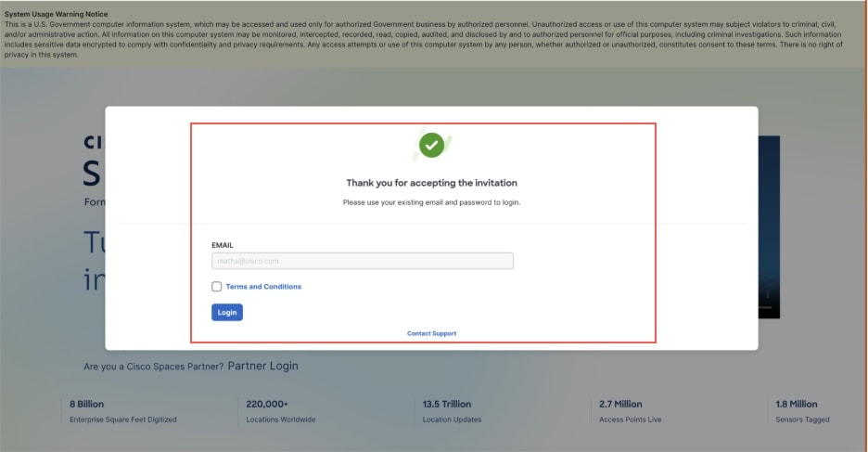The image size is (868, 452).
Task: Click the 220,000+ Locations Worldwide stat
Action: [x=267, y=405]
